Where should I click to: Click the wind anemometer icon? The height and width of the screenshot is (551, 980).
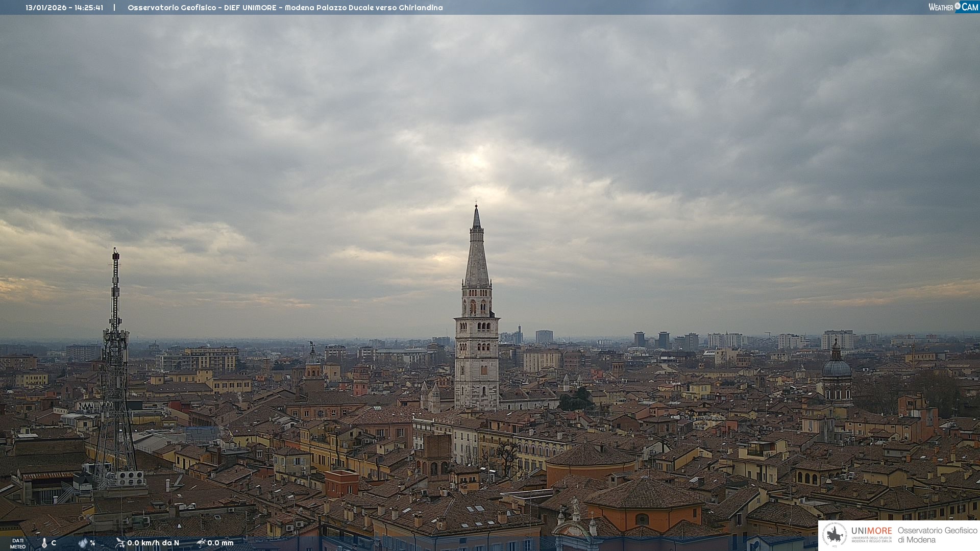[120, 543]
